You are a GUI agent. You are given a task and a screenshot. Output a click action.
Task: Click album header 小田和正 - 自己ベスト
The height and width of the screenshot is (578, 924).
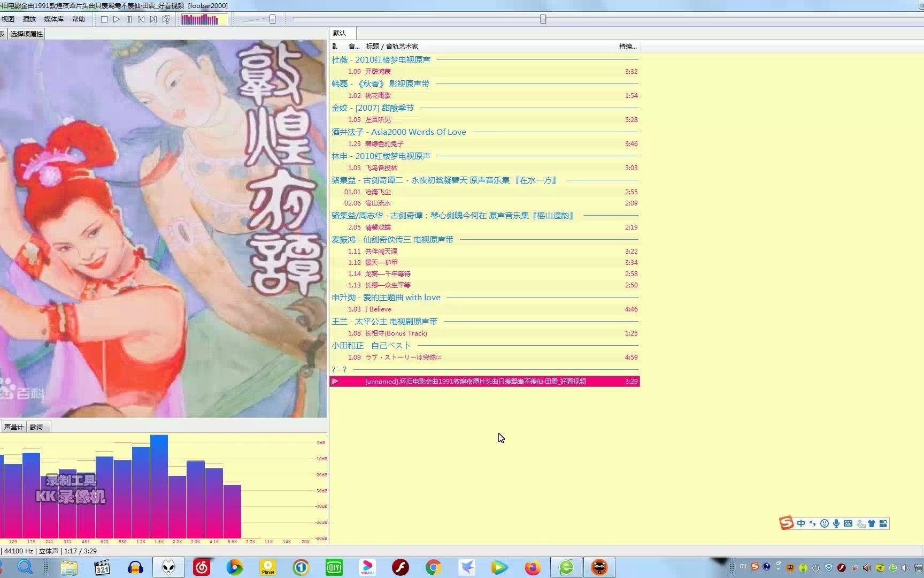[371, 346]
